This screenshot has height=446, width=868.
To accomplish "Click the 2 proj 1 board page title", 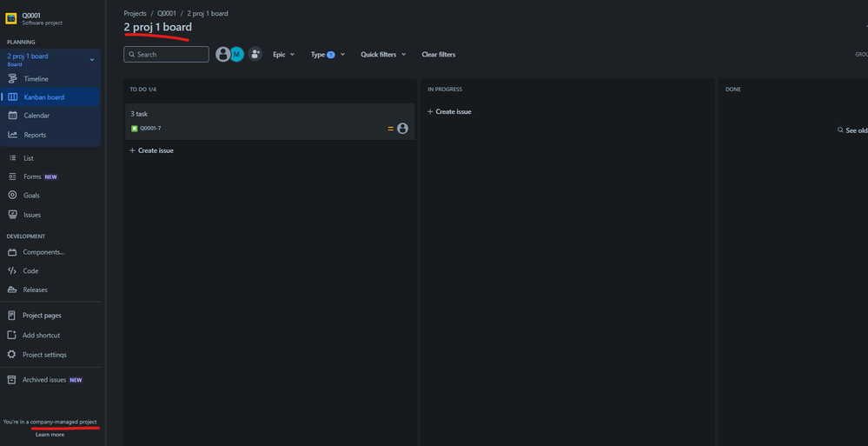I will 158,27.
